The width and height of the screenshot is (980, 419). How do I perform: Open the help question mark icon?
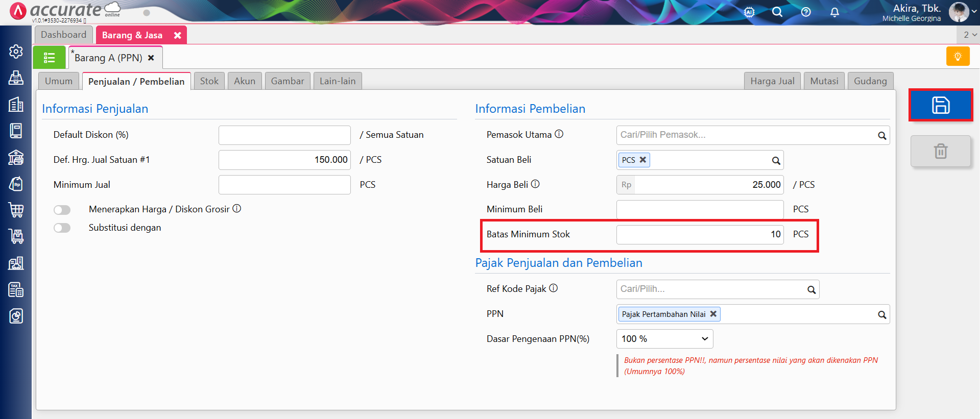pyautogui.click(x=806, y=12)
